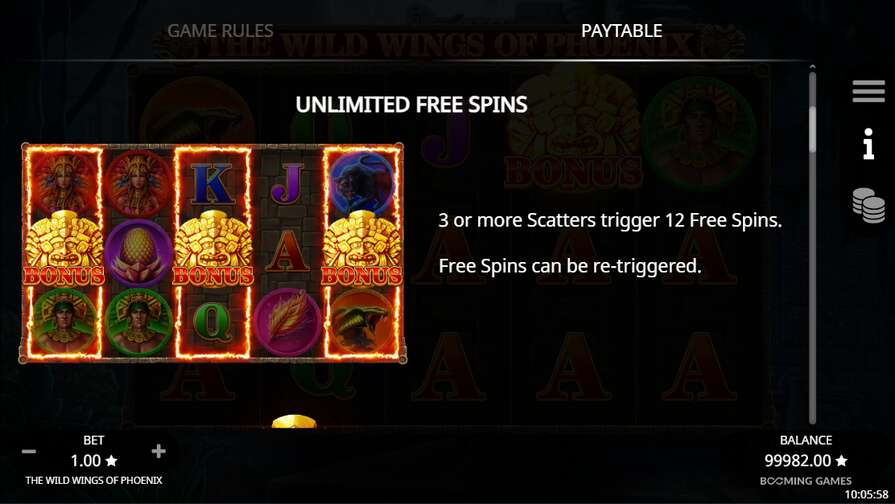Click the black panther blue symbol
Viewport: 895px width, 504px height.
(x=362, y=182)
